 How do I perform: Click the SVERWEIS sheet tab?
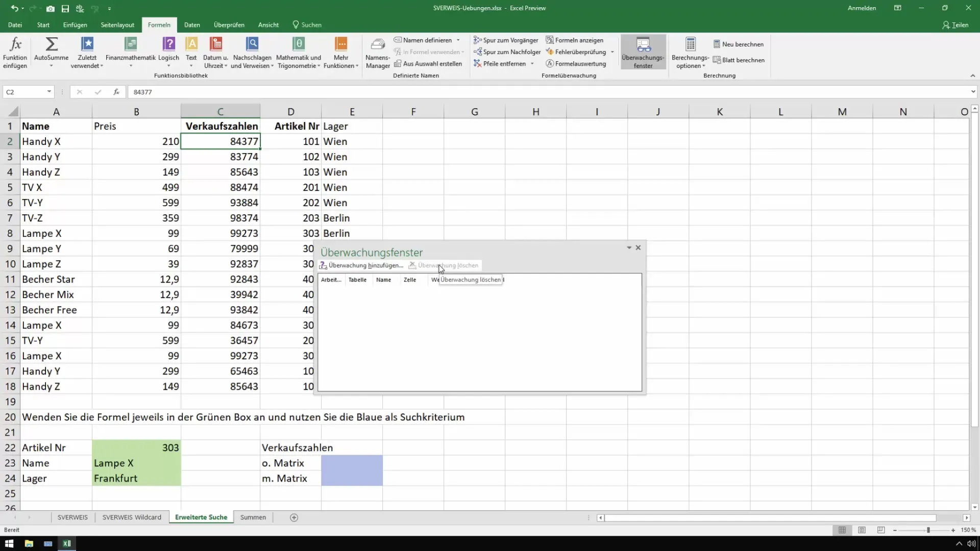[x=72, y=517]
